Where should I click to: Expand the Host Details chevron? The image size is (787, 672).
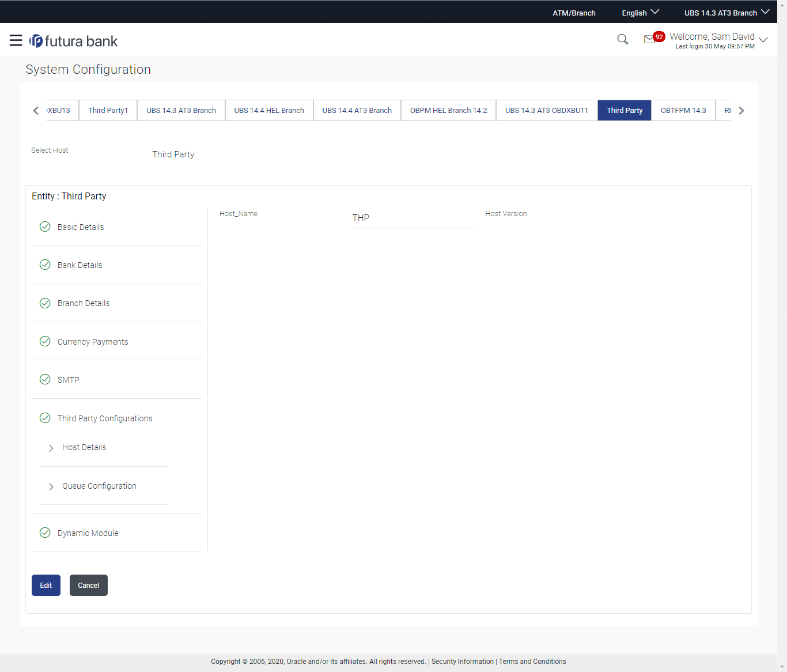(x=51, y=448)
